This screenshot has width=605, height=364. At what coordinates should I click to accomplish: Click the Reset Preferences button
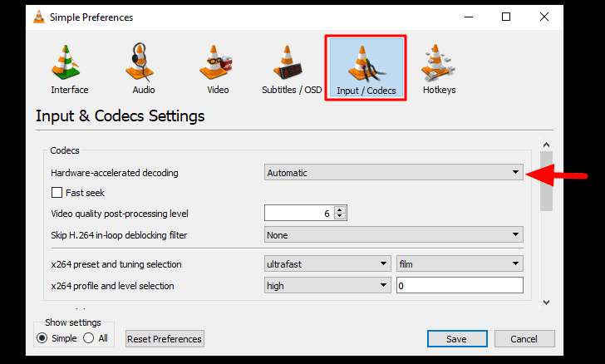click(x=165, y=338)
